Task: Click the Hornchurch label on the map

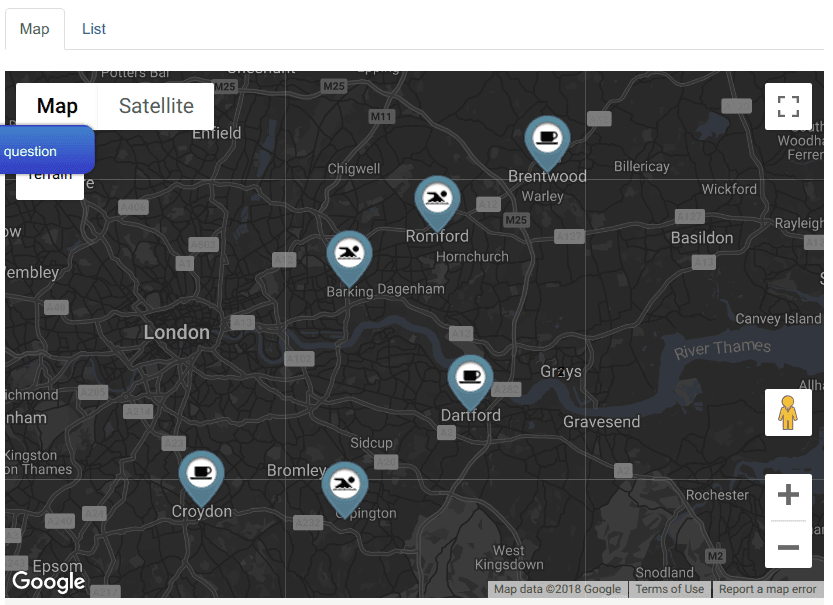Action: [x=472, y=257]
